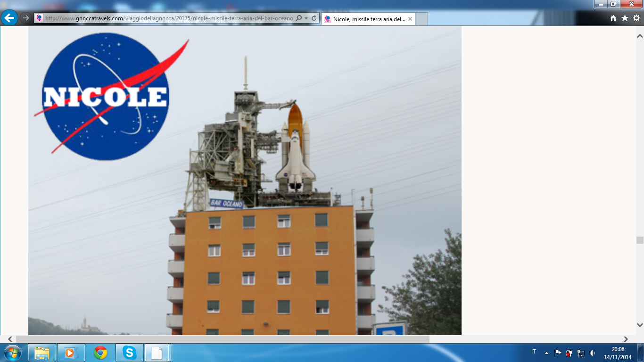Open the IT input language selector
644x362 pixels.
[x=534, y=352]
